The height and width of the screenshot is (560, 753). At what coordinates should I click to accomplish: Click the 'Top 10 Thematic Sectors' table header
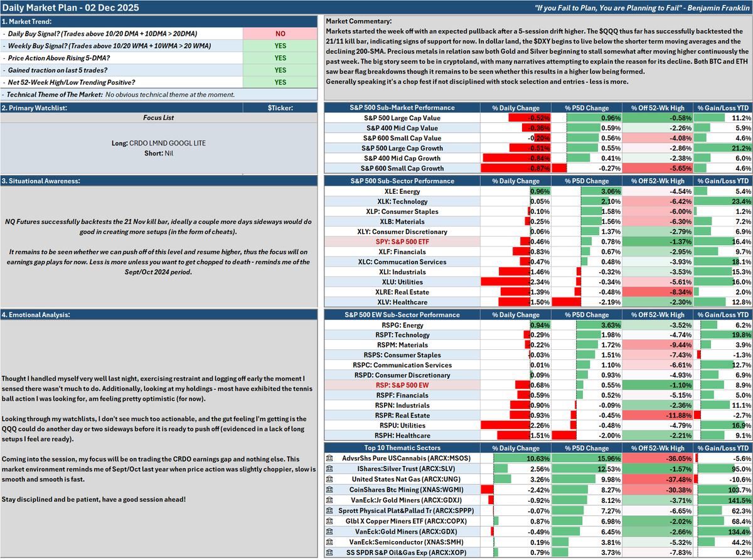point(402,448)
